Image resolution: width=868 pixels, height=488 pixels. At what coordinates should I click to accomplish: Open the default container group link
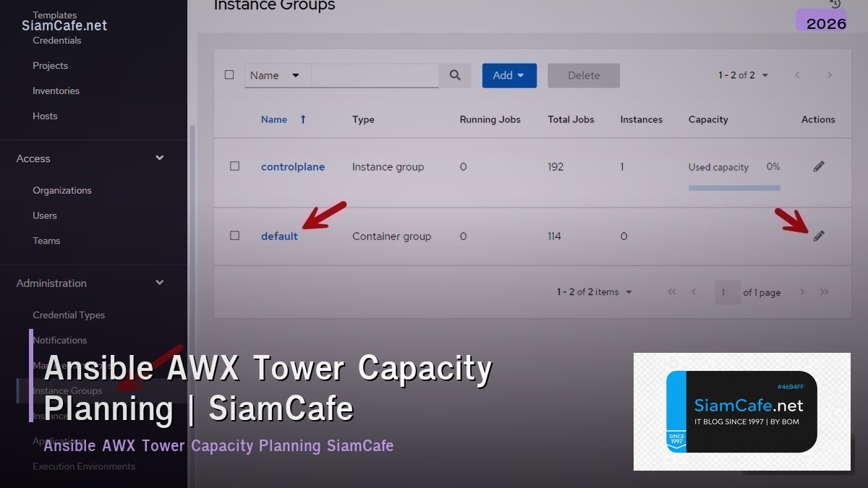click(279, 236)
